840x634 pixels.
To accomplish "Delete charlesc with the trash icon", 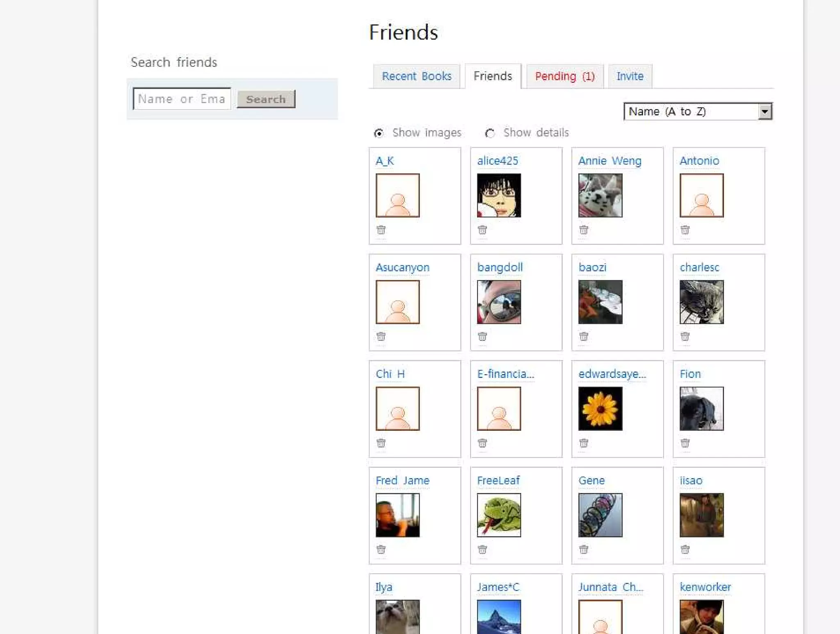I will tap(685, 336).
